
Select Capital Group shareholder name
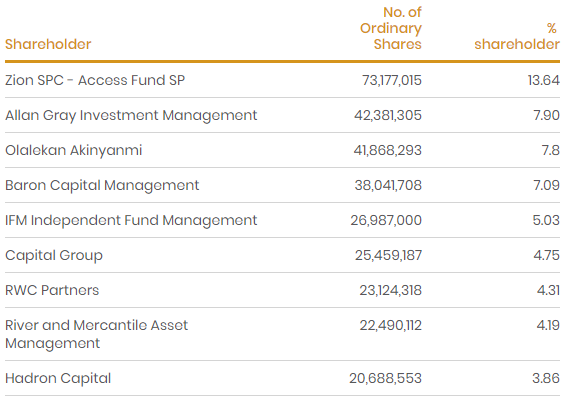[54, 256]
